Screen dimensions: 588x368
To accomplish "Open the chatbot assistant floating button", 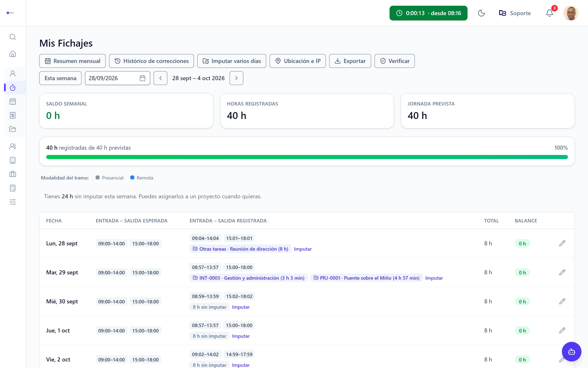I will pos(571,352).
